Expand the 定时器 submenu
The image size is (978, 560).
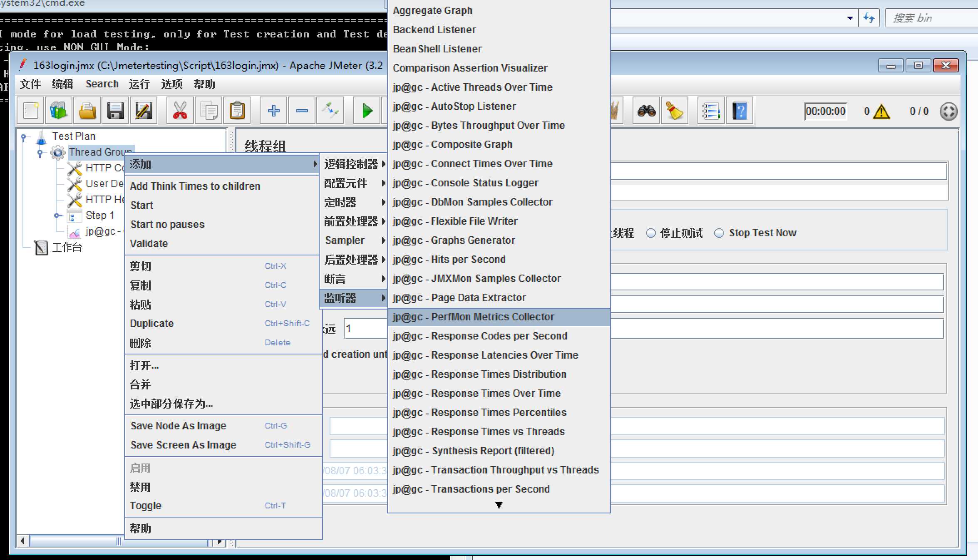[x=354, y=202]
